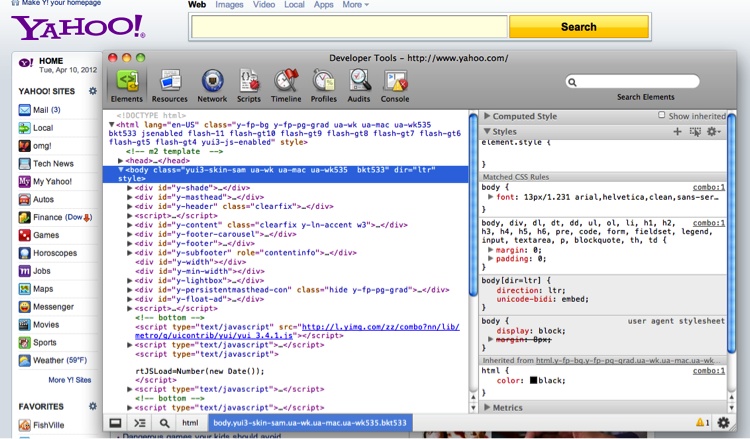This screenshot has height=439, width=750.
Task: Open Finance in Yahoo sidebar
Action: click(x=55, y=218)
